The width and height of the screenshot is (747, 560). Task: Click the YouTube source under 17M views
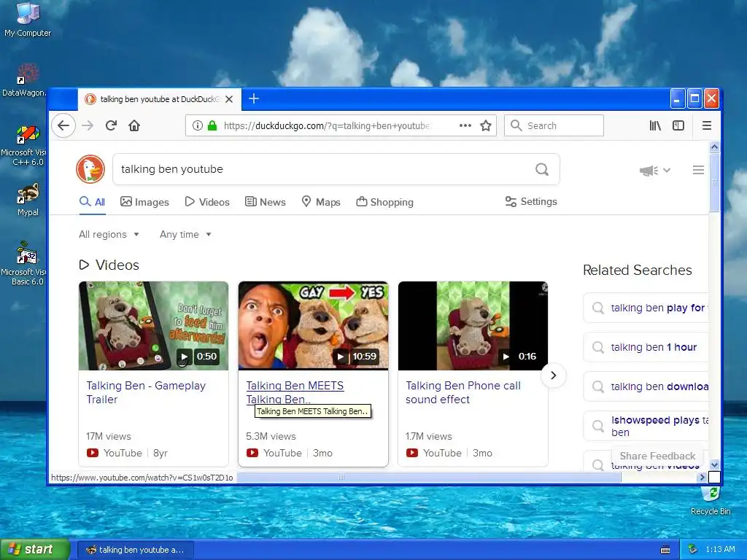point(115,453)
